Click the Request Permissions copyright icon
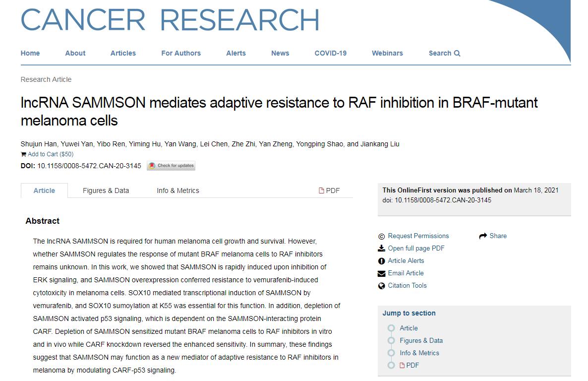 (381, 237)
